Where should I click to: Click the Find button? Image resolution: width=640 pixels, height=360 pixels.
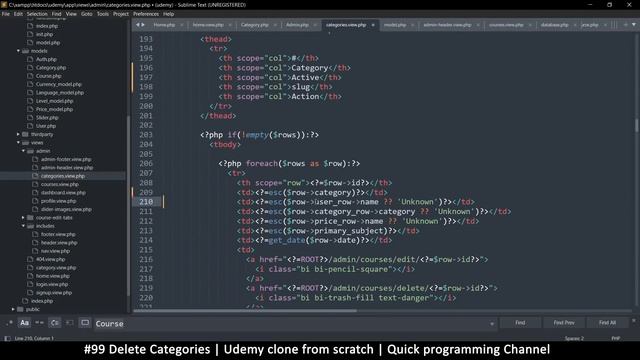click(x=520, y=323)
